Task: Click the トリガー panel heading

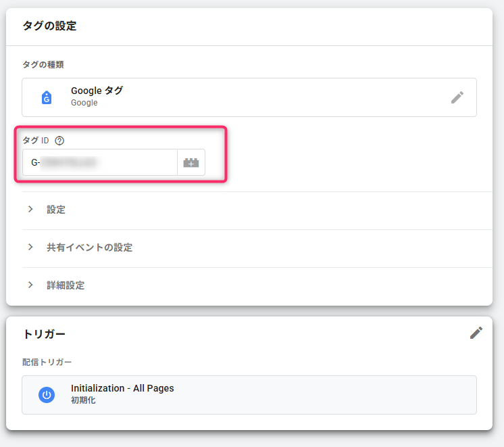Action: point(44,334)
